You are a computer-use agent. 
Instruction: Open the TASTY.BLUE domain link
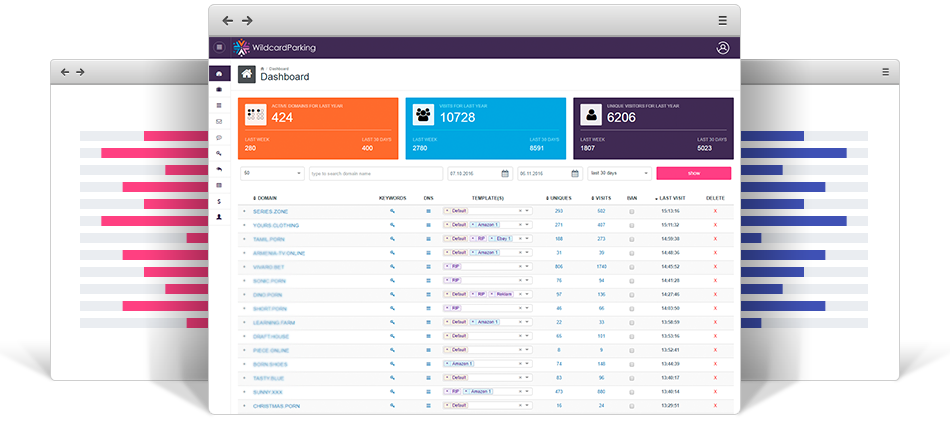coord(269,378)
